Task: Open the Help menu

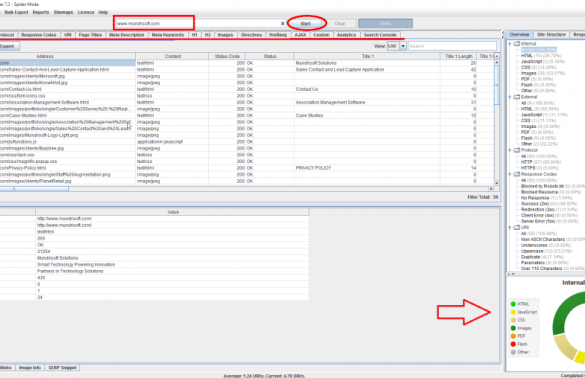Action: [103, 12]
